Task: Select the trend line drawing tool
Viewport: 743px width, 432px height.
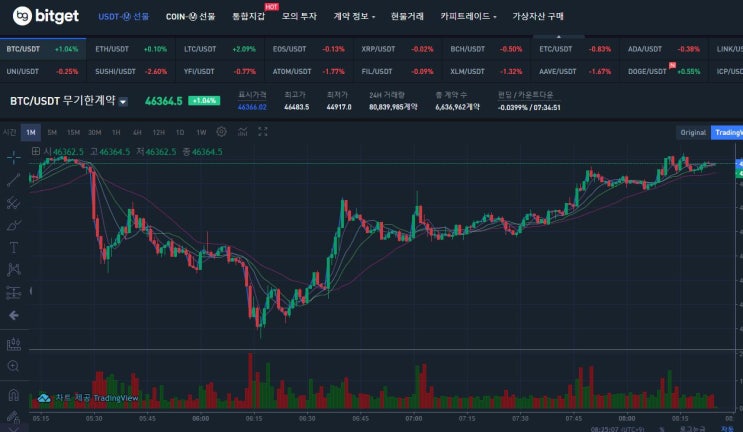Action: (x=14, y=180)
